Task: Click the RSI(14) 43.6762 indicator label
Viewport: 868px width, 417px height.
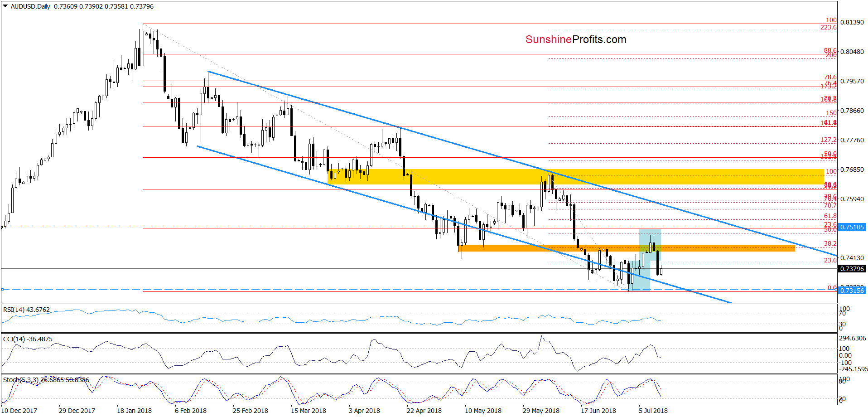Action: point(26,310)
